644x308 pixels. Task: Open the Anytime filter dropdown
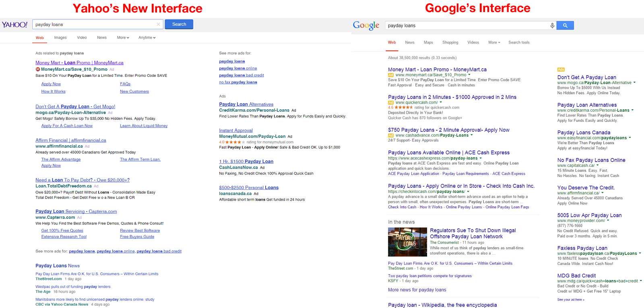click(x=147, y=38)
